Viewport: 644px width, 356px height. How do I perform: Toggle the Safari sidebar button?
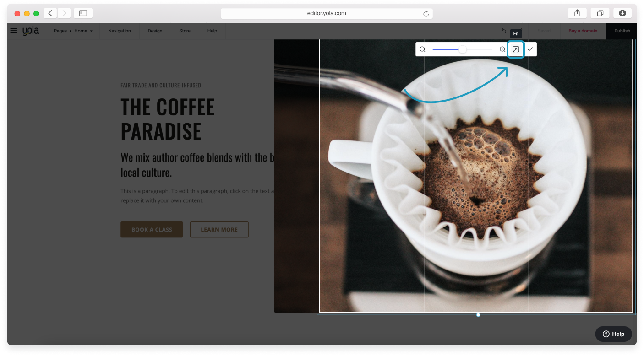(83, 13)
